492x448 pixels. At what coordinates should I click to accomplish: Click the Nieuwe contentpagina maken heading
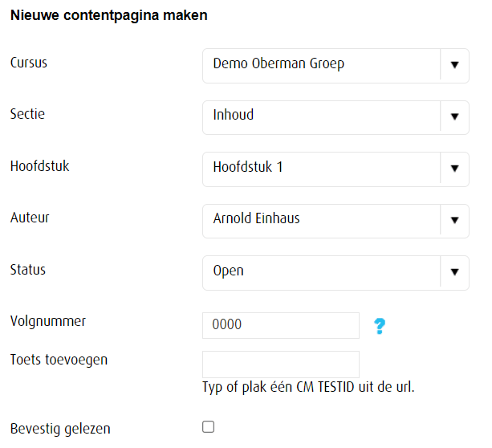tap(108, 15)
